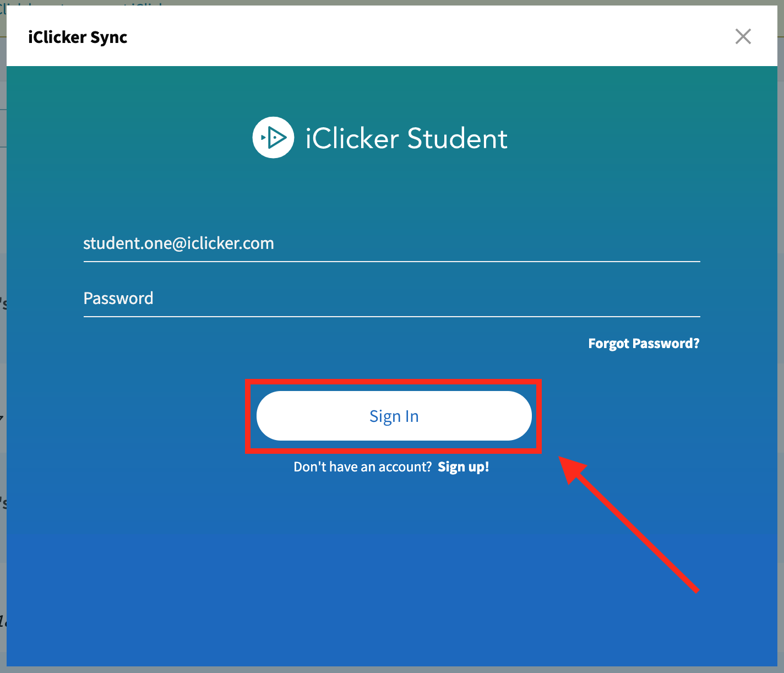Click the white header bar of the modal
This screenshot has height=673, width=784.
pyautogui.click(x=385, y=36)
